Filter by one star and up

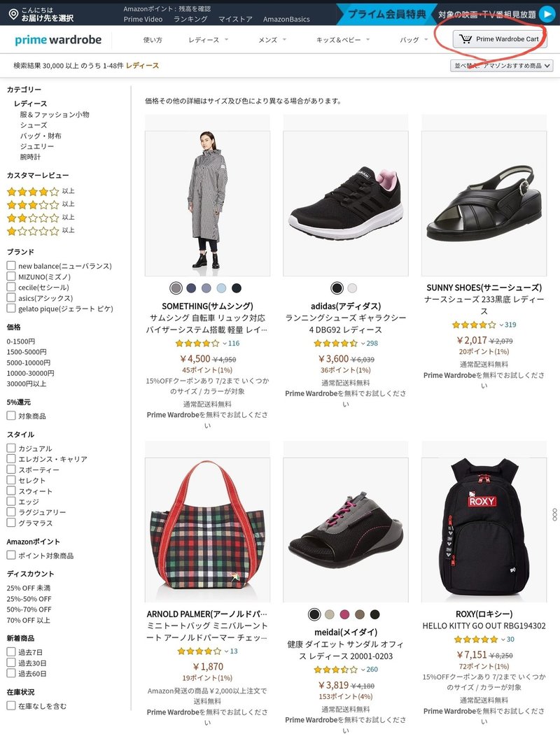[41, 231]
